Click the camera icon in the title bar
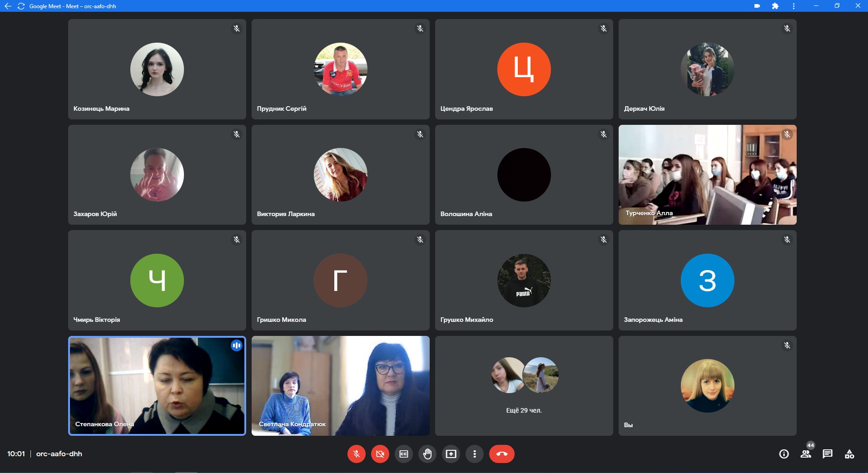 (x=757, y=6)
